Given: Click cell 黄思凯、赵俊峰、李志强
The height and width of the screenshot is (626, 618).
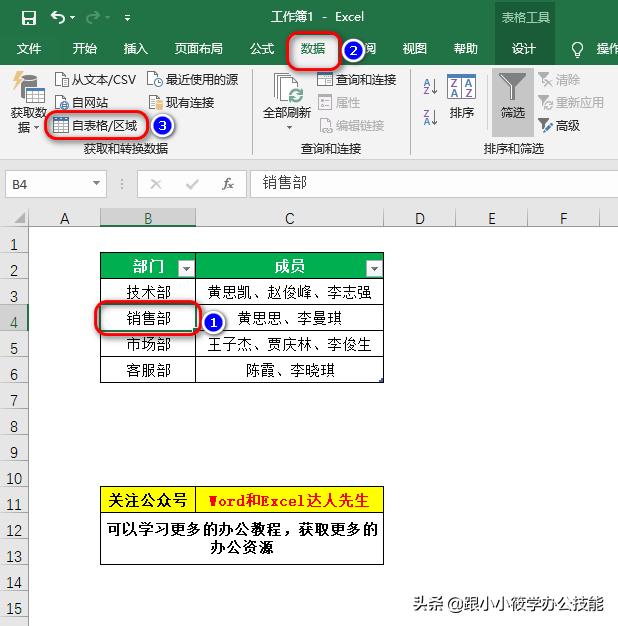Looking at the screenshot, I should 289,292.
